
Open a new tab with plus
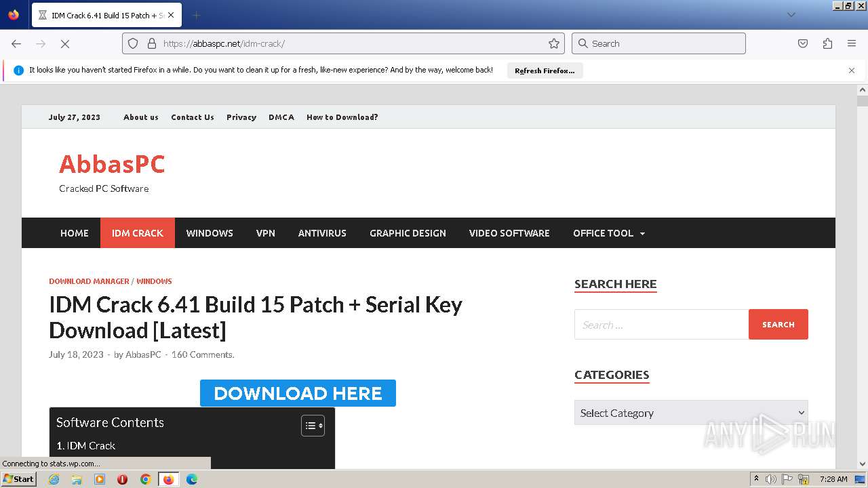196,15
